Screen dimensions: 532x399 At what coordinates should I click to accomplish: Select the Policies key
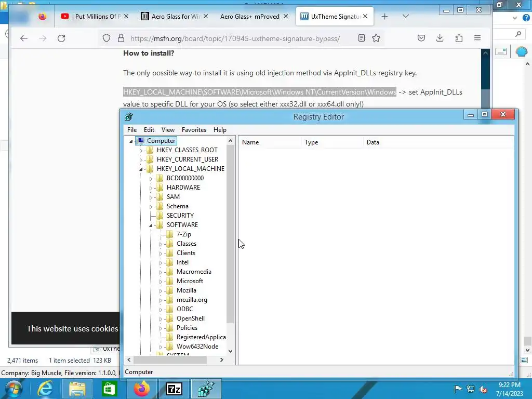pyautogui.click(x=187, y=328)
